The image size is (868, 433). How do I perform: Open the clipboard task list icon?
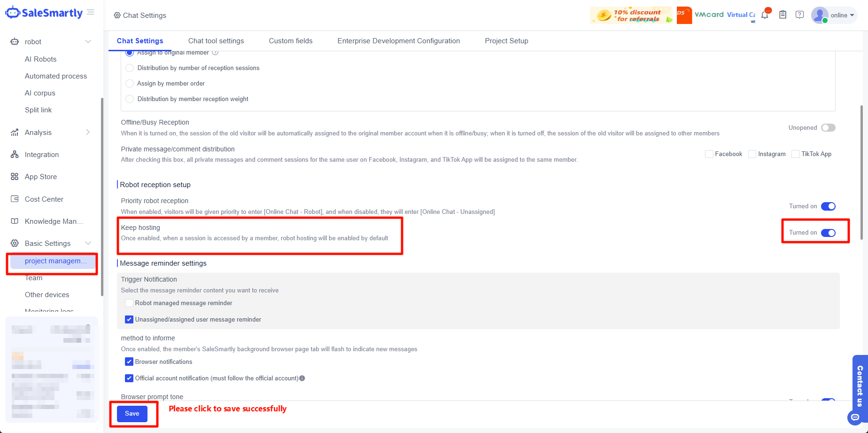click(783, 15)
